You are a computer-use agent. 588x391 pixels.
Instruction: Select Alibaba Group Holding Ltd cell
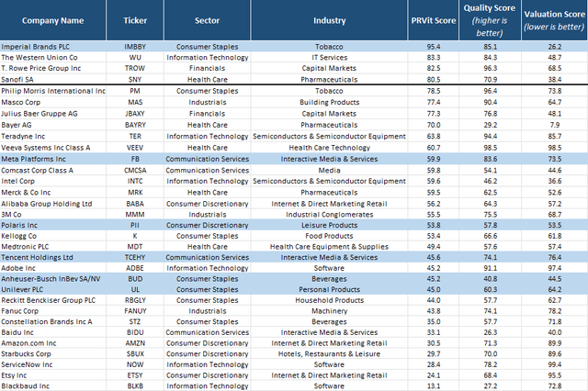[x=53, y=204]
